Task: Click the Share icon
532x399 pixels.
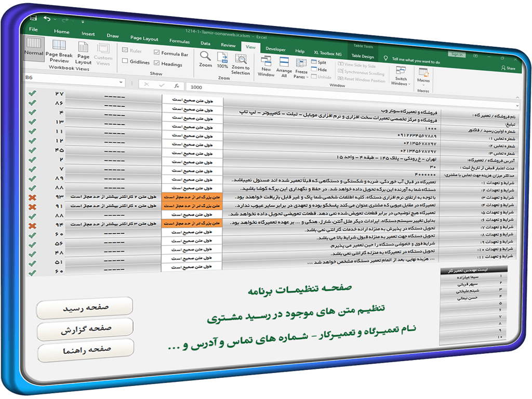Action: [x=508, y=68]
